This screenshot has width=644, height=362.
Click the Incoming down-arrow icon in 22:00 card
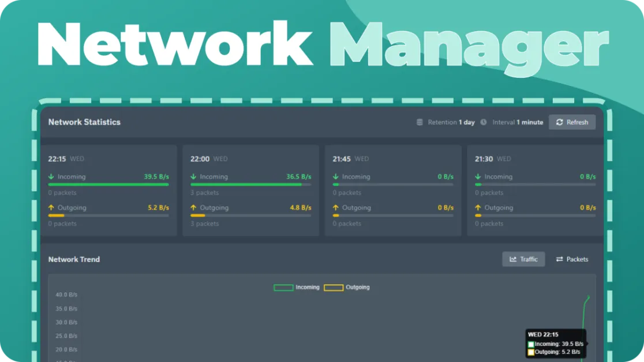193,176
